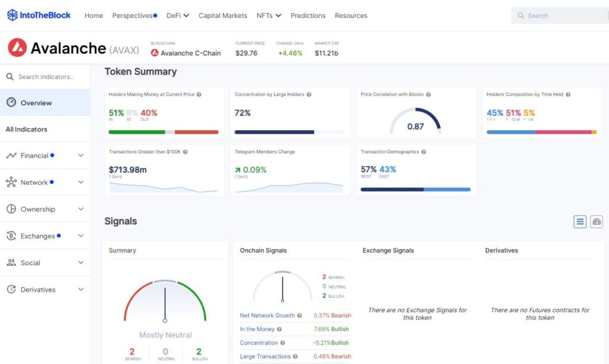The width and height of the screenshot is (609, 364).
Task: Click the $11.21b market cap value
Action: point(327,53)
